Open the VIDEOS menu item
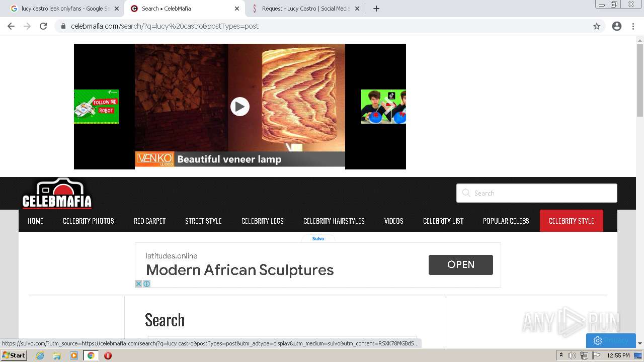Viewport: 644px width, 362px height. tap(394, 221)
